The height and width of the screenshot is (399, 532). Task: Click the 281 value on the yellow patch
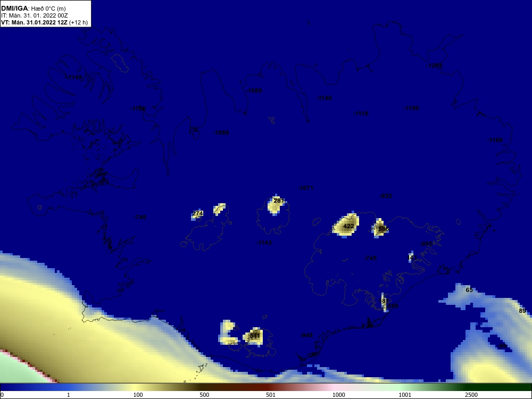[x=278, y=201]
